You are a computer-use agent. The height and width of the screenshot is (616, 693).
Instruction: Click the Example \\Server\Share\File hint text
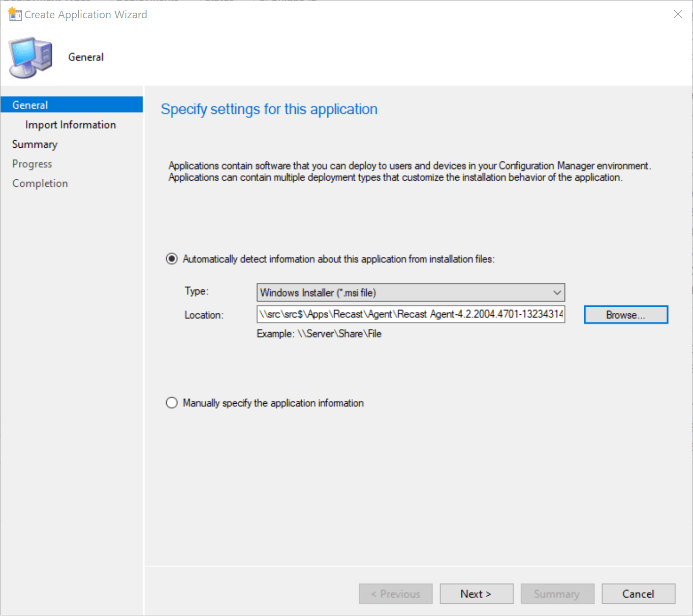pos(319,334)
